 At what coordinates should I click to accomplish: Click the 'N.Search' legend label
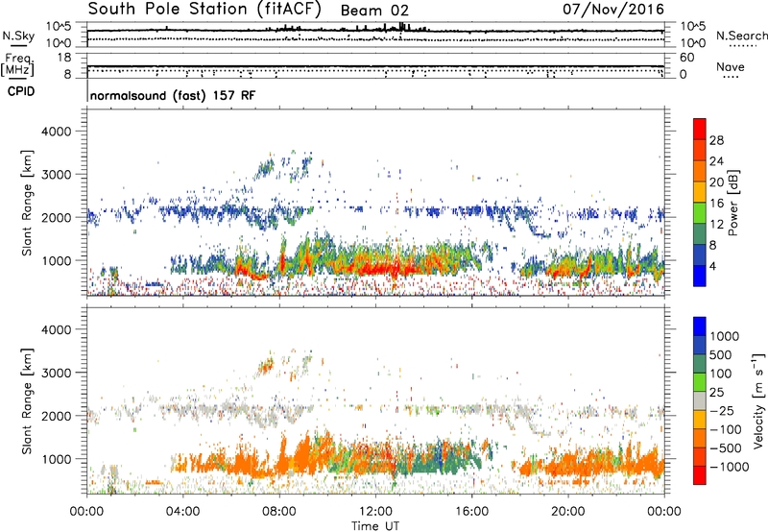(x=742, y=36)
